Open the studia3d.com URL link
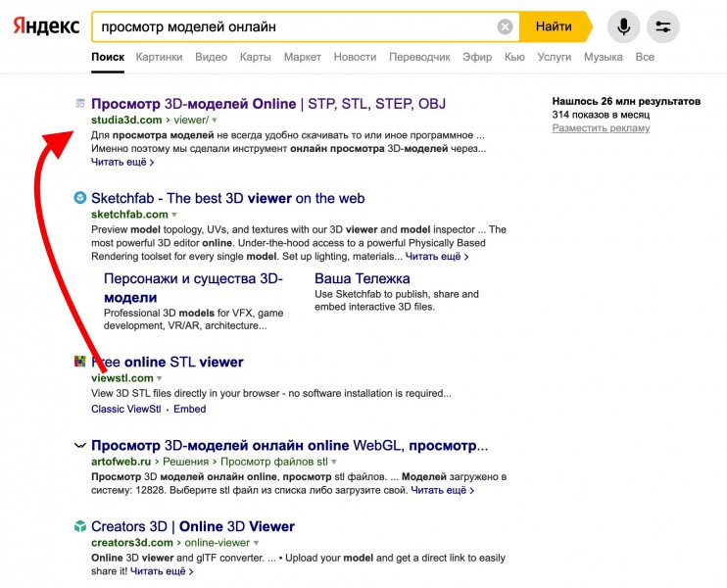 pyautogui.click(x=126, y=121)
